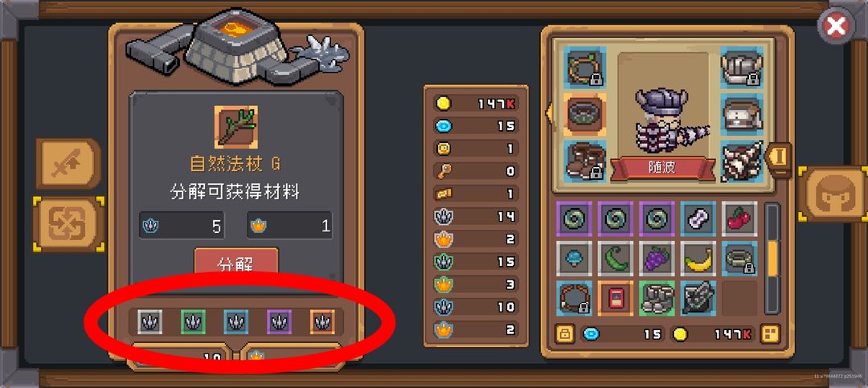
Task: Toggle the white rarity material filter
Action: click(149, 321)
